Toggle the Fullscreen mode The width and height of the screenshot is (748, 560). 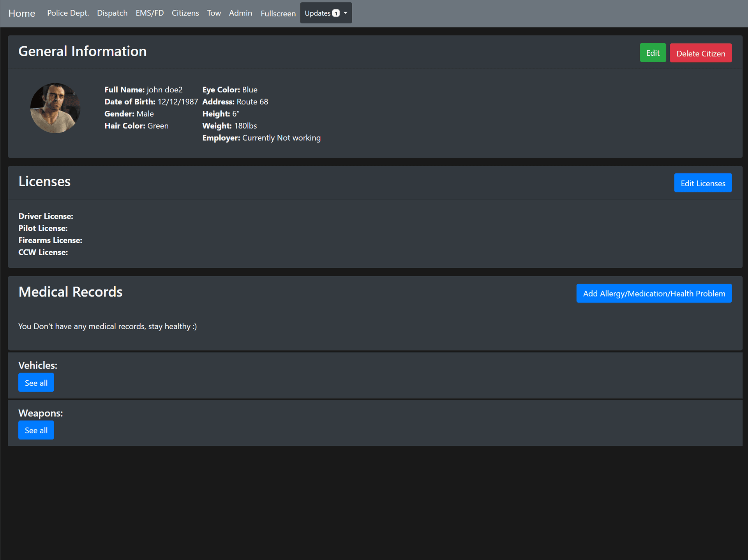tap(277, 13)
